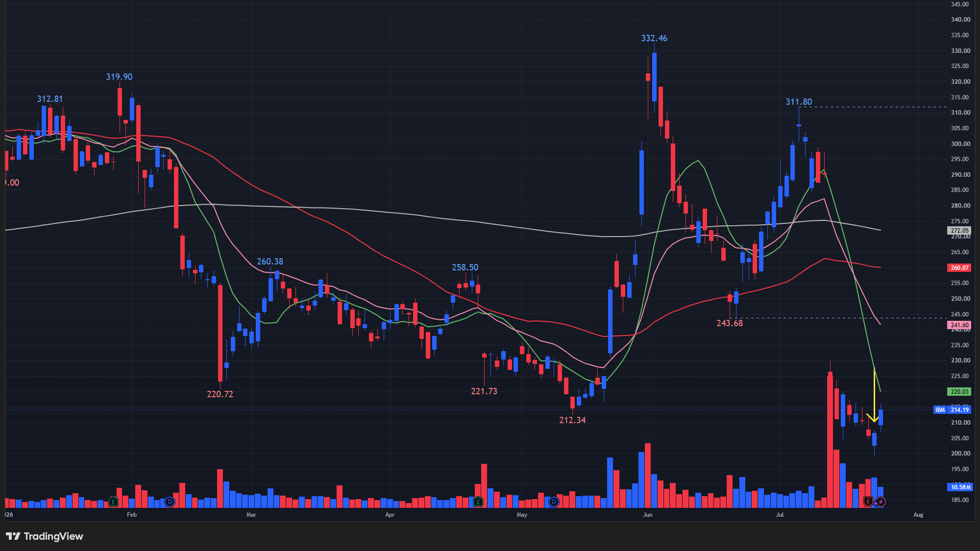This screenshot has width=980, height=551.
Task: Click the 221.73 low label
Action: [x=484, y=391]
